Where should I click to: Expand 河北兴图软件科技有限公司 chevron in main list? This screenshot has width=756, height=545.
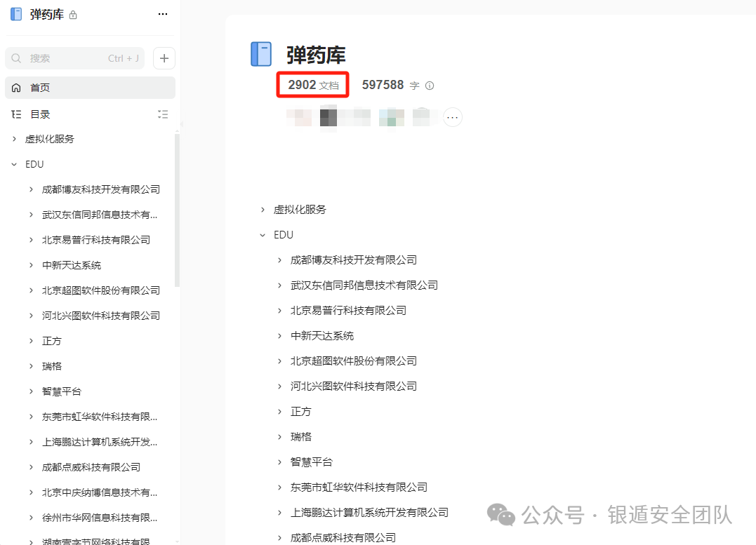click(279, 386)
